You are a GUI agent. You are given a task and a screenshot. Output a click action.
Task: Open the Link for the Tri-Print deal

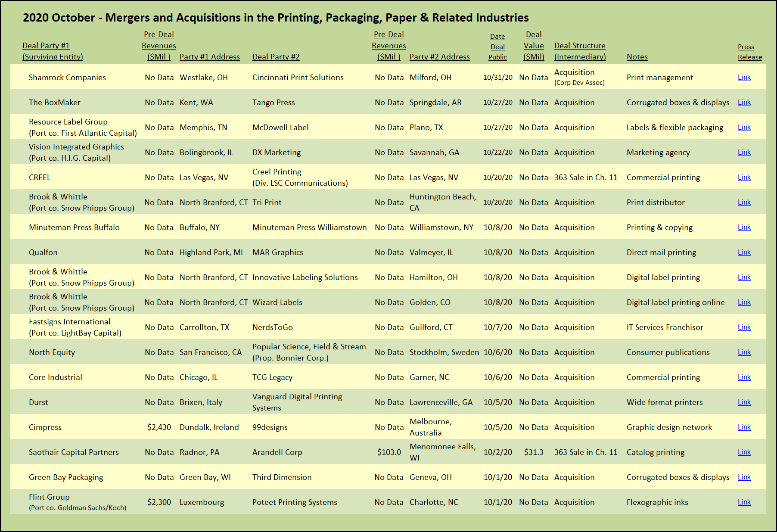pyautogui.click(x=744, y=202)
